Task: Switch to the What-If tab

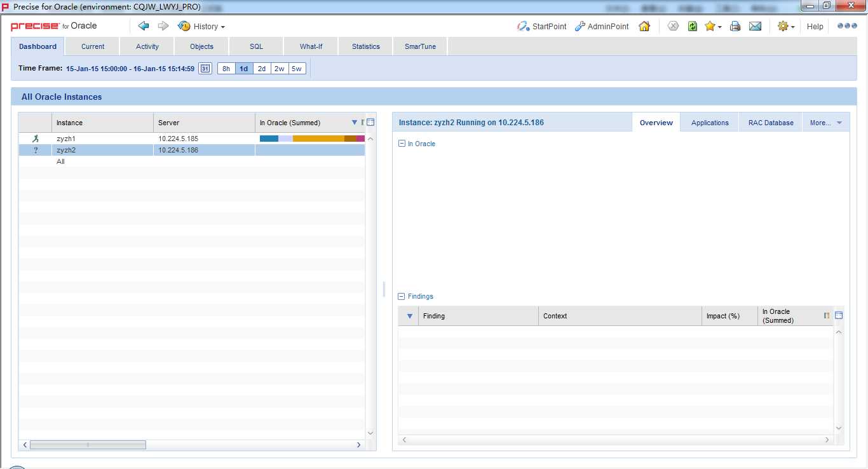Action: pyautogui.click(x=311, y=46)
